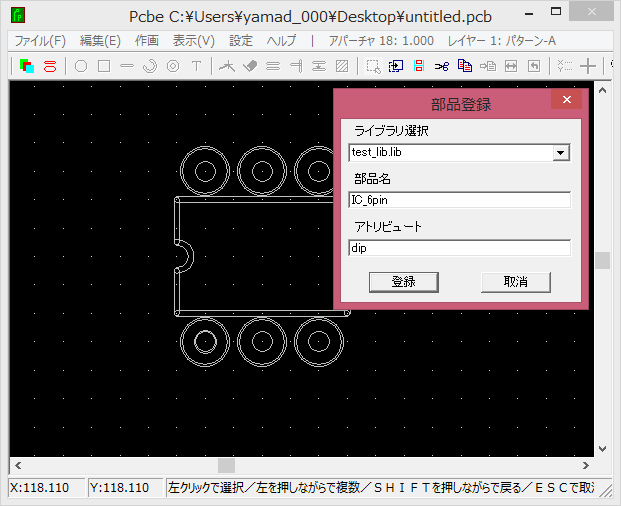Click the scissors cut icon

click(x=441, y=66)
